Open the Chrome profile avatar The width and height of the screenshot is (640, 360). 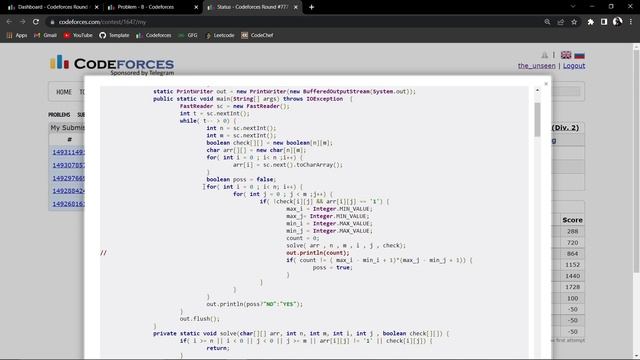(618, 22)
